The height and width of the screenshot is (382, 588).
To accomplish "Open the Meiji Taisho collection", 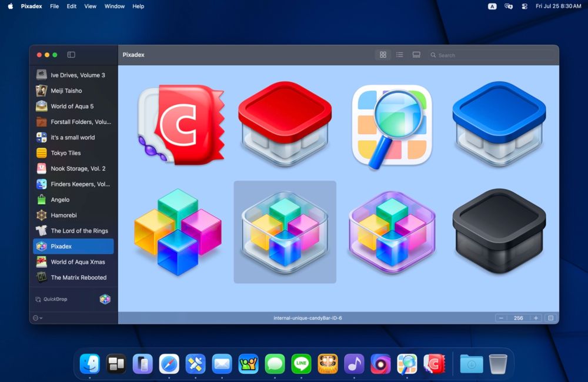I will point(73,91).
